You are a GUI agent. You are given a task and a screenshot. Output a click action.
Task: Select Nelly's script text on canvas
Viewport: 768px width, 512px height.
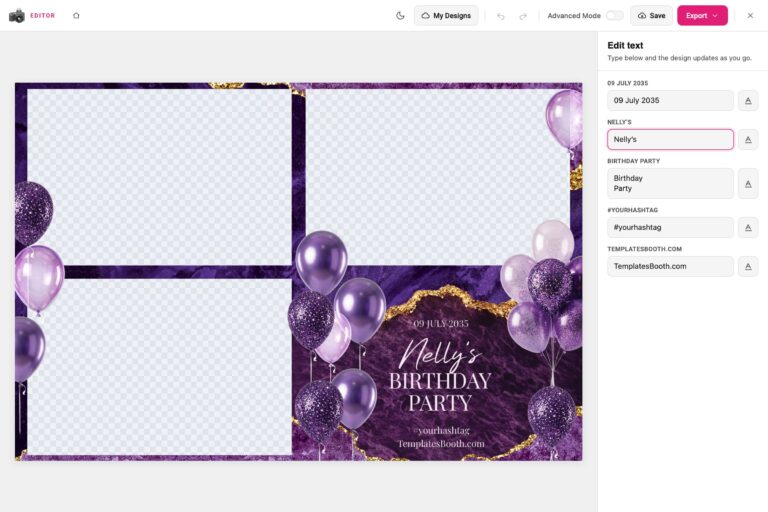pyautogui.click(x=439, y=354)
